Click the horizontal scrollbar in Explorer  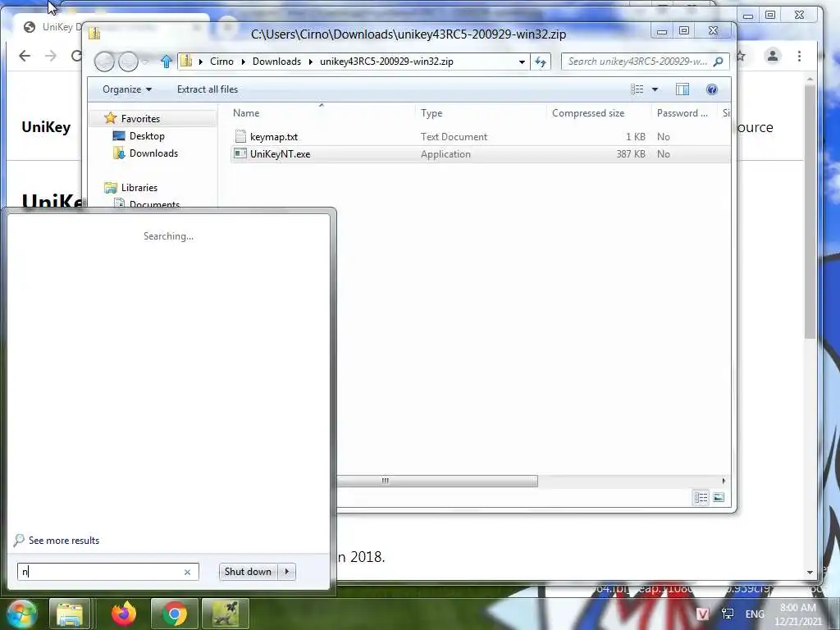437,481
